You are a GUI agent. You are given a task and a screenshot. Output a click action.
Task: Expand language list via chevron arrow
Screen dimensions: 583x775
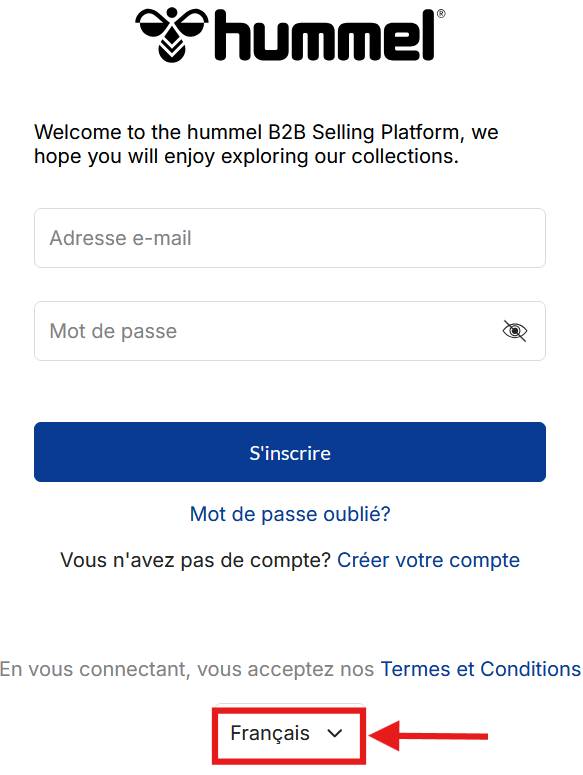click(x=334, y=733)
